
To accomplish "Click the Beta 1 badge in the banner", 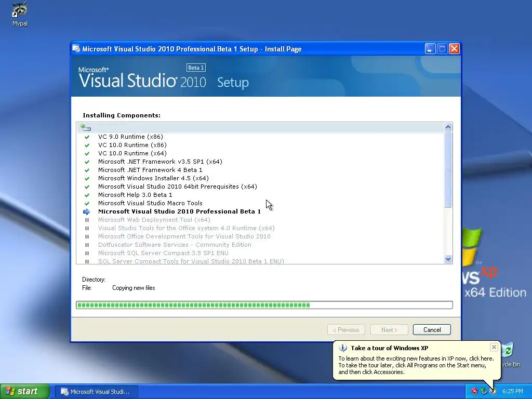I will pyautogui.click(x=196, y=68).
